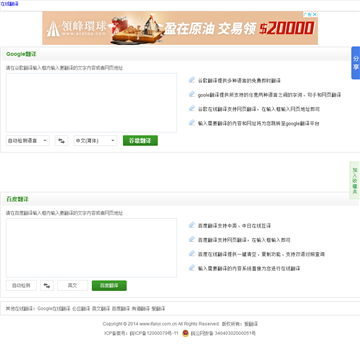The width and height of the screenshot is (360, 360).
Task: Click pencil icon beside 谷歌翻译提供多种语言 line
Action: pos(192,80)
